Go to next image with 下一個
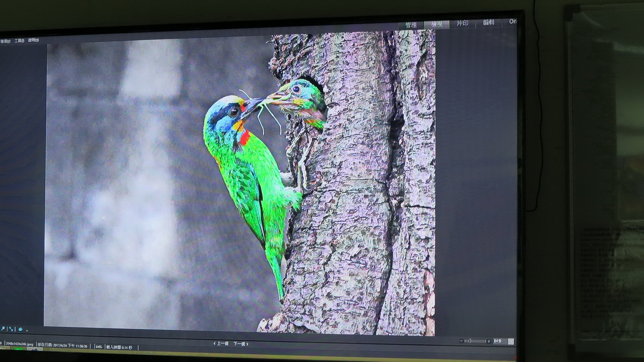 tap(241, 344)
